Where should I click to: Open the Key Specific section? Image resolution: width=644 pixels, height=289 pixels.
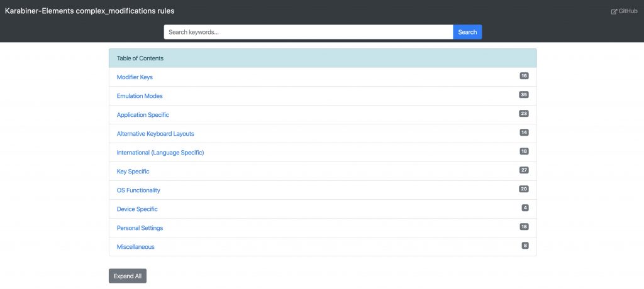tap(133, 172)
